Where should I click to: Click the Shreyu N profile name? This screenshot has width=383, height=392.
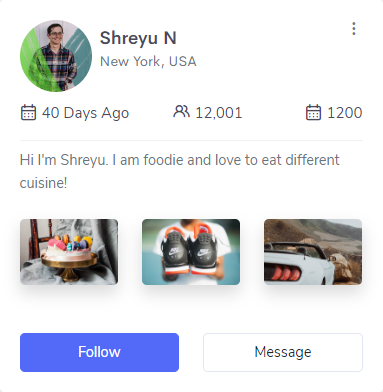click(138, 38)
